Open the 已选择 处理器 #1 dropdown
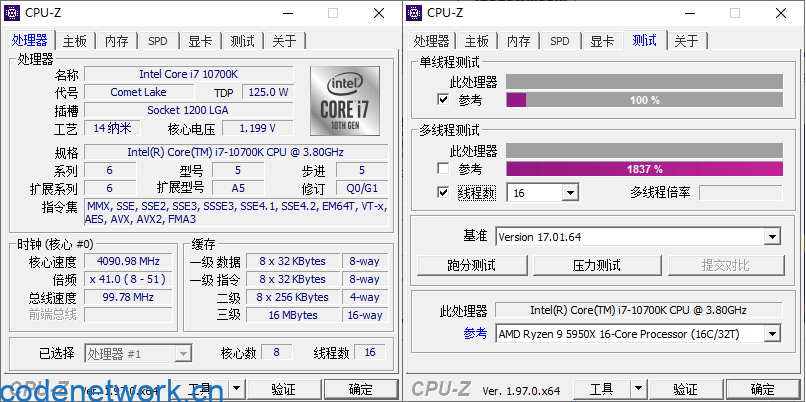Screen dimensions: 806x402 point(183,354)
